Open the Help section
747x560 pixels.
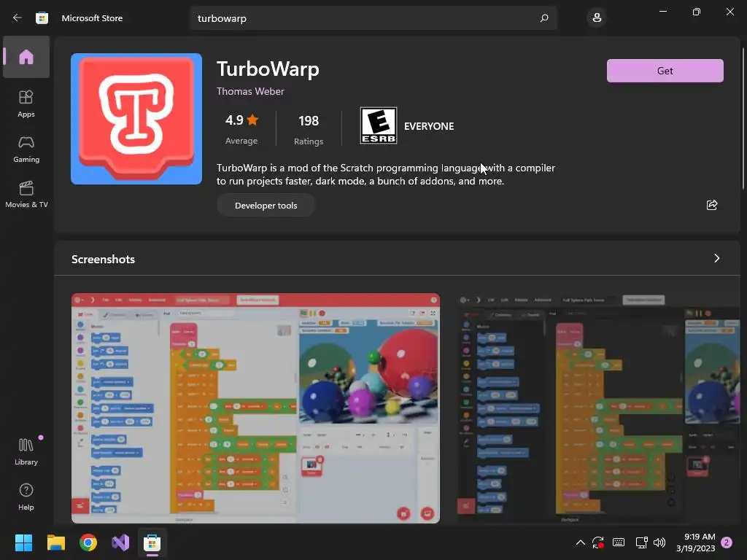(x=26, y=497)
